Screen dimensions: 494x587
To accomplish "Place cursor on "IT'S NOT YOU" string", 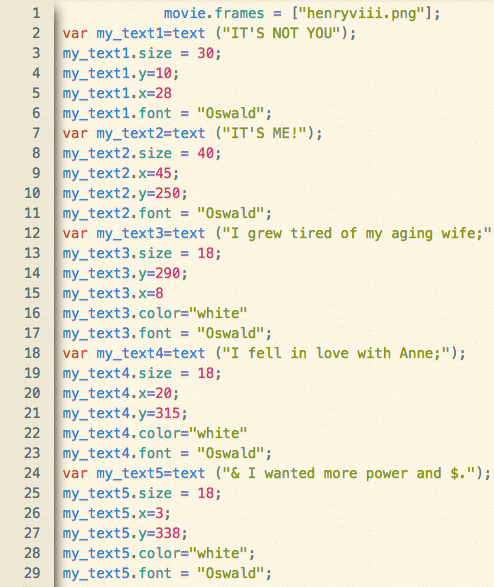I will [x=282, y=33].
